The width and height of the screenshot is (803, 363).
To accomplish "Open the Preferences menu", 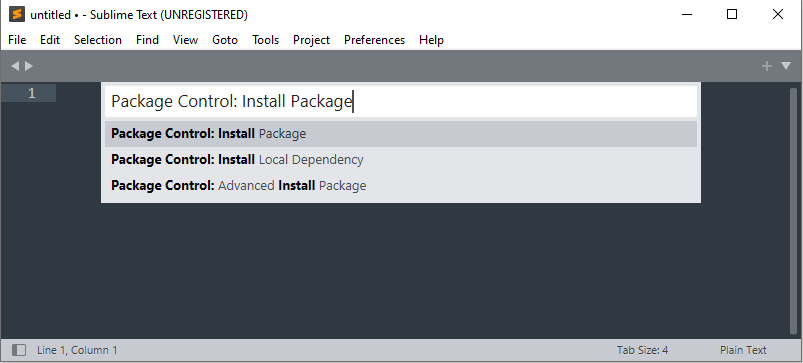I will (x=374, y=40).
